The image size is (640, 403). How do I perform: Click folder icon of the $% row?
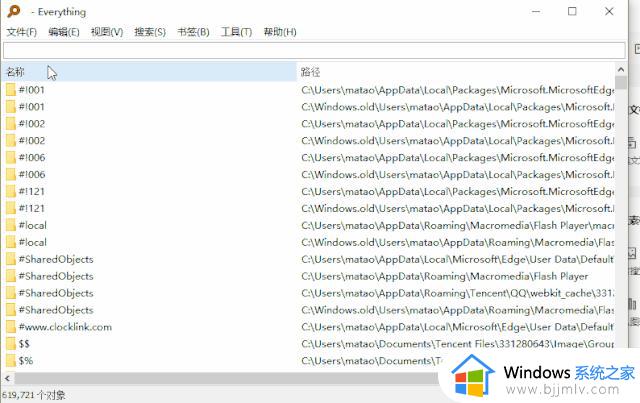11,361
